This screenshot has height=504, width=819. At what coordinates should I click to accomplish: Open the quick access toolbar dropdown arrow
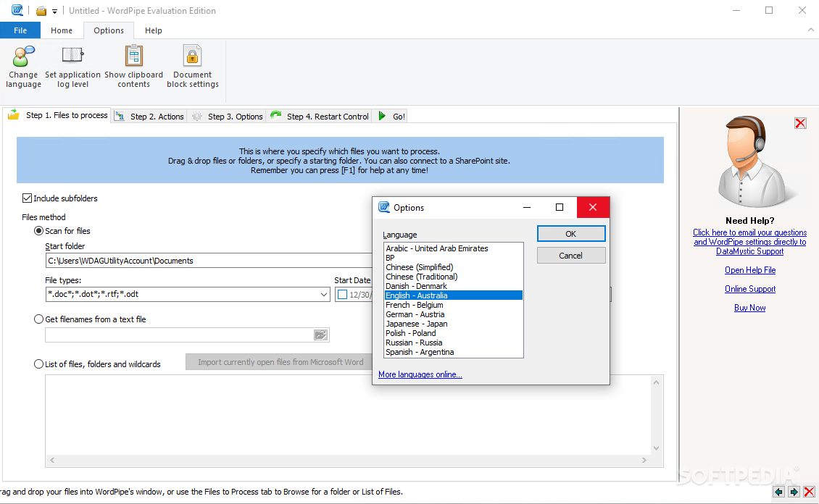pos(54,12)
